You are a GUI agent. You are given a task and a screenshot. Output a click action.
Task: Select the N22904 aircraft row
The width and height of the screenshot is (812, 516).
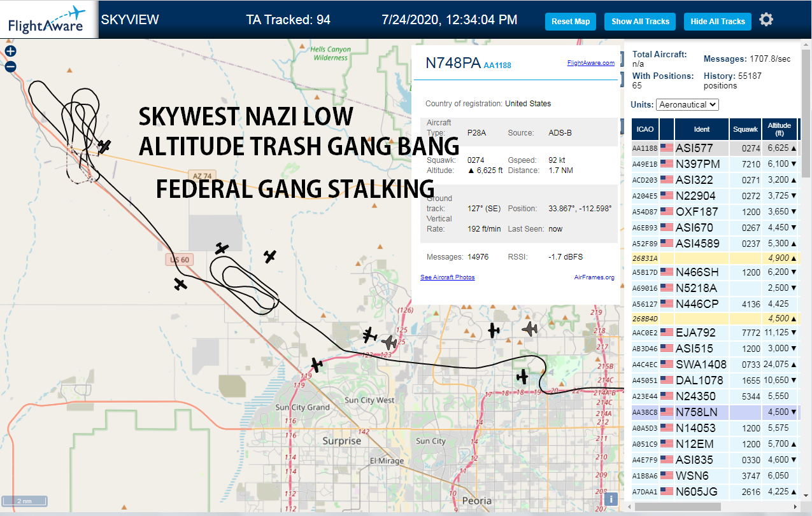tap(715, 196)
